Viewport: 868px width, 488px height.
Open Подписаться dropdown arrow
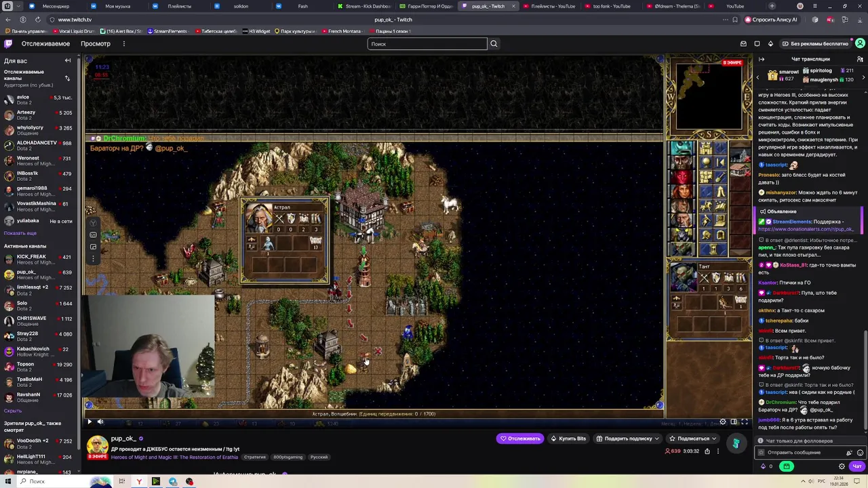click(x=714, y=439)
